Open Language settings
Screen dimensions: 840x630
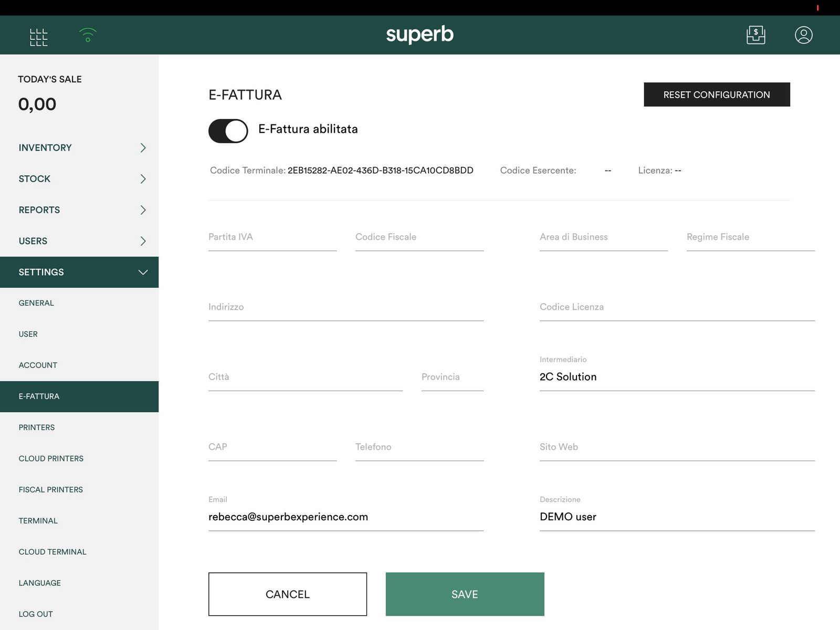[79, 583]
